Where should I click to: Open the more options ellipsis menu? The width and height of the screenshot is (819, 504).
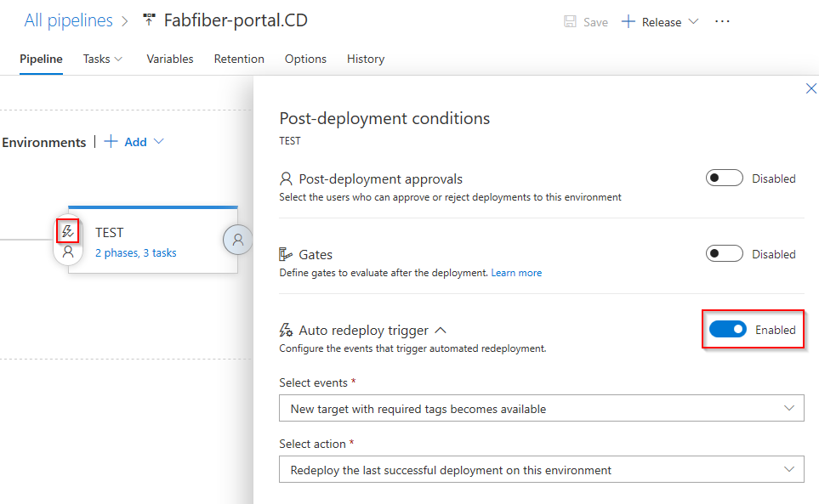tap(722, 21)
